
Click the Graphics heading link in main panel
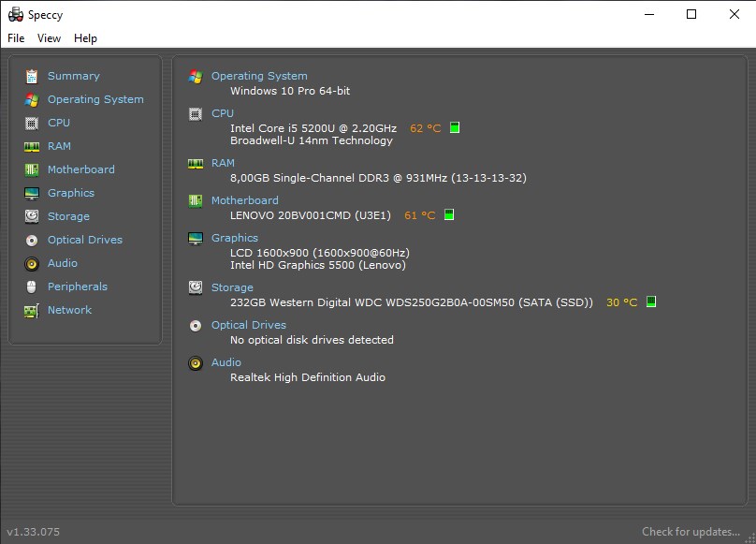pyautogui.click(x=235, y=238)
